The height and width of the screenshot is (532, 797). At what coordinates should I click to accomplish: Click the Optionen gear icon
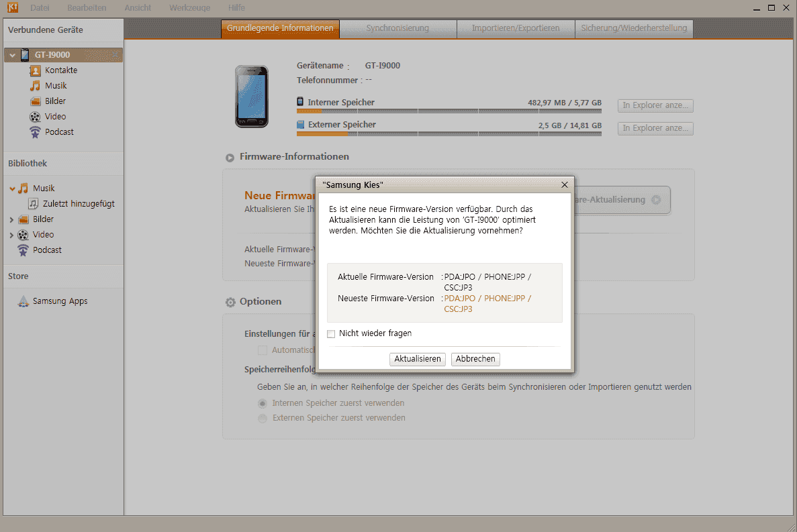tap(230, 302)
